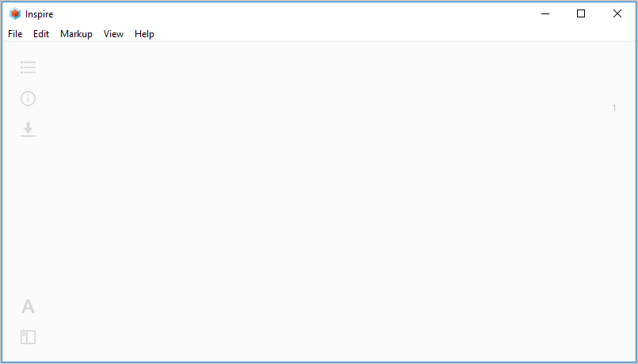
Task: Open the View menu
Action: (x=113, y=34)
